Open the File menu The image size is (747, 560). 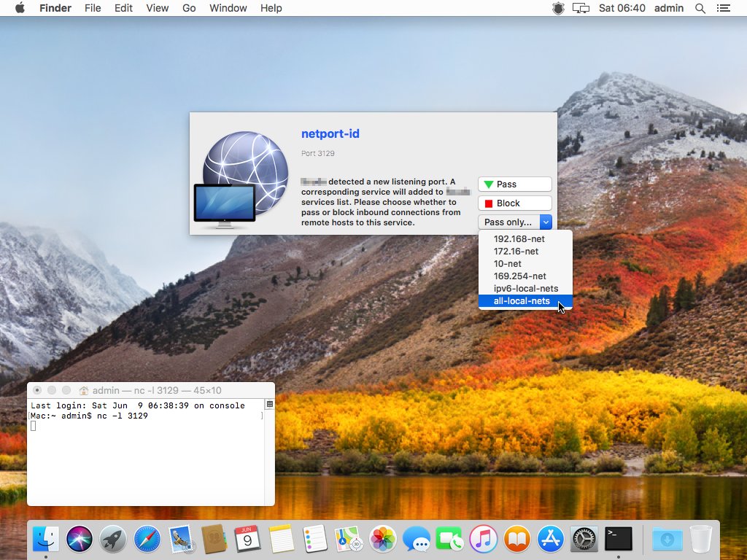pos(93,8)
